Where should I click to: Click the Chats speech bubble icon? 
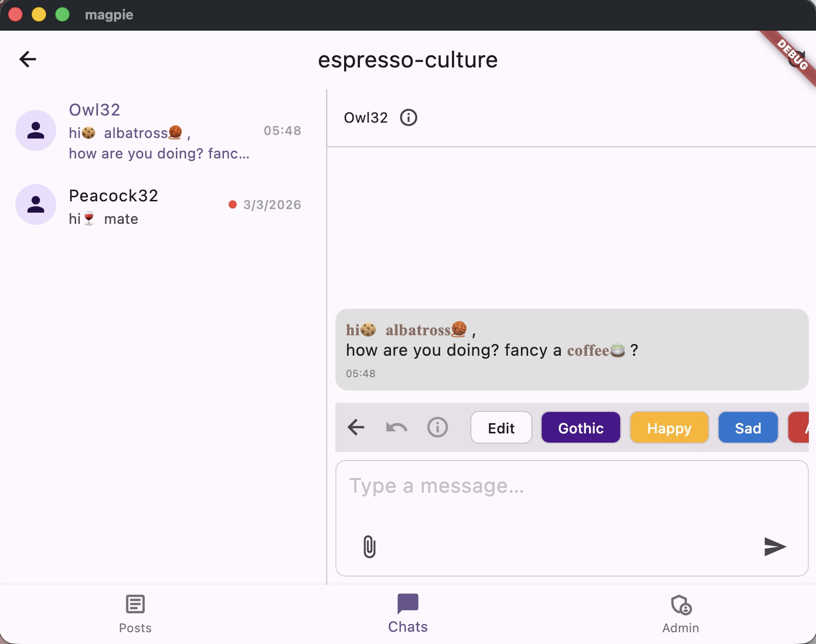408,604
